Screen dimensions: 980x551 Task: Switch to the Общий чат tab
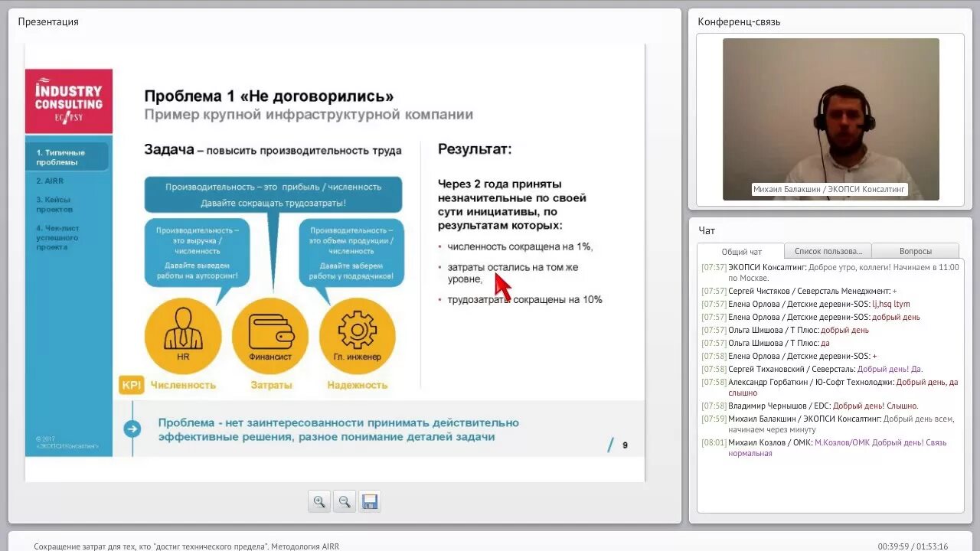tap(741, 251)
